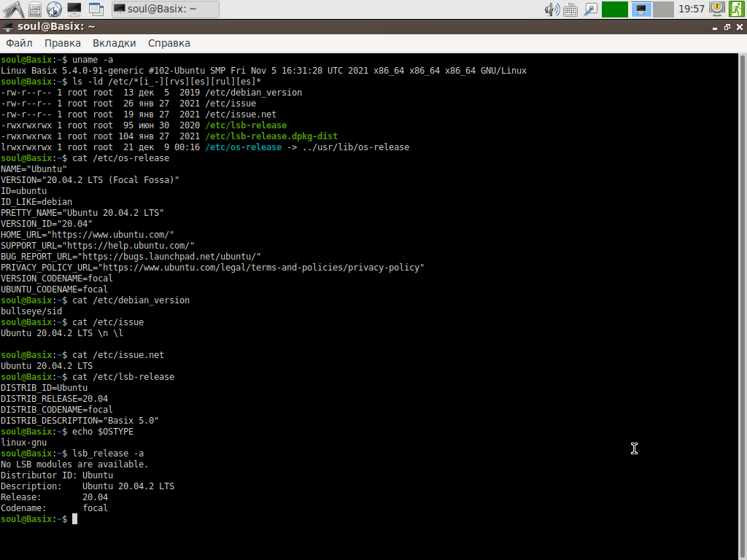Click soul@Basix taskbar window button
The width and height of the screenshot is (747, 560).
click(x=166, y=9)
